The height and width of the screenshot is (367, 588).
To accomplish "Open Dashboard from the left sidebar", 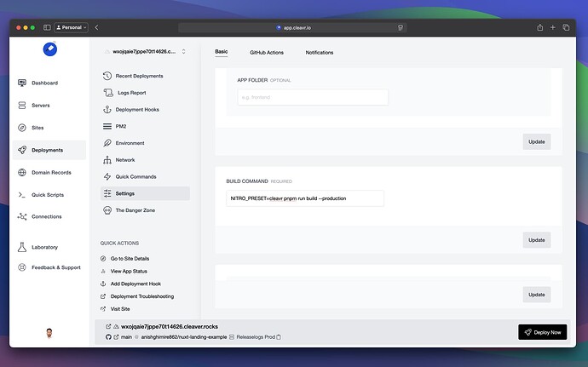I will click(44, 83).
